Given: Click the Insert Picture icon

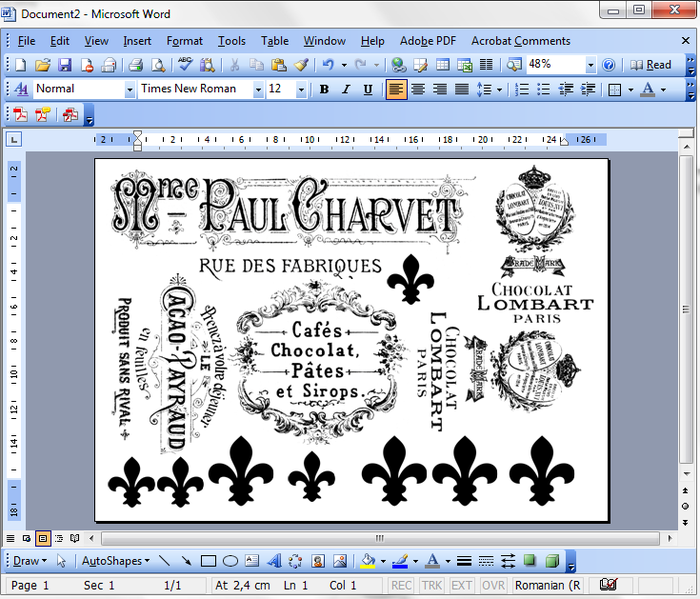Looking at the screenshot, I should pos(340,561).
